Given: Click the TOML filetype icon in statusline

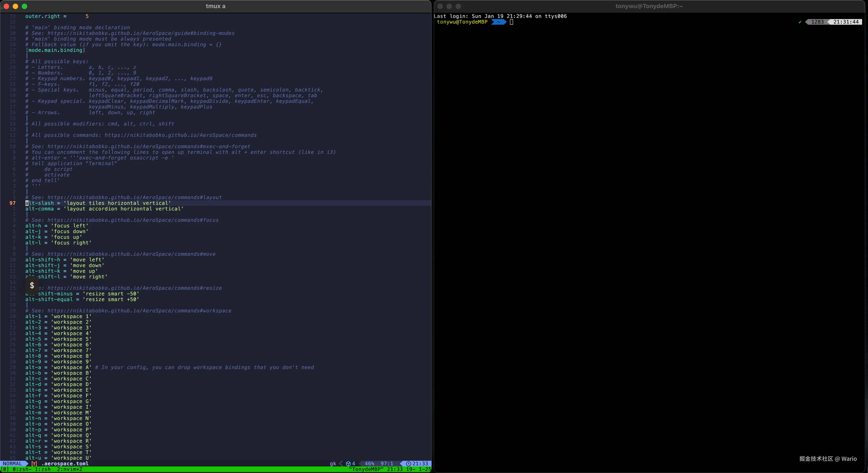Looking at the screenshot, I should (34, 463).
